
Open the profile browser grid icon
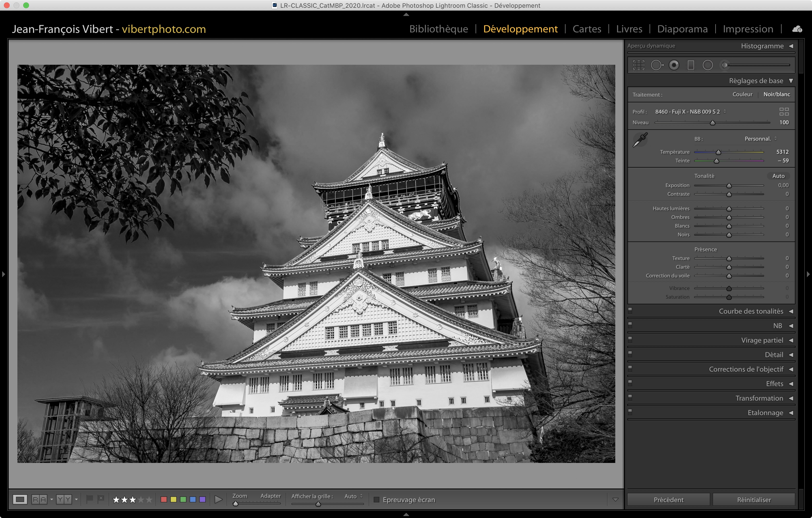click(784, 112)
